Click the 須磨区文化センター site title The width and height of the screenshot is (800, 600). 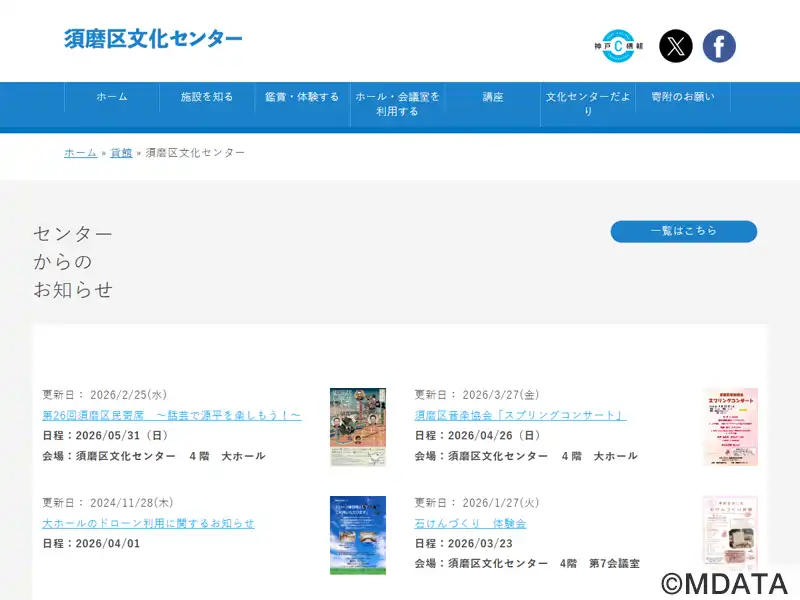pos(153,39)
